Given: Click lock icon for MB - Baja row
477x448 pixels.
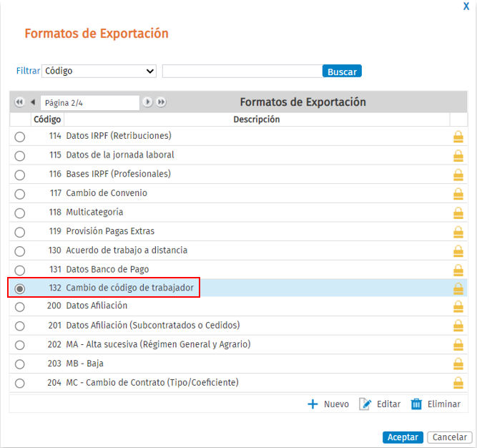Looking at the screenshot, I should click(458, 364).
